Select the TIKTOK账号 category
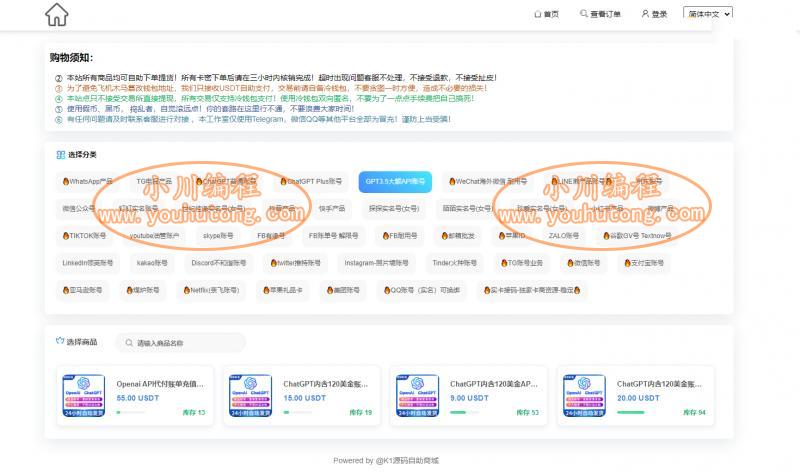800x473 pixels. tap(84, 236)
